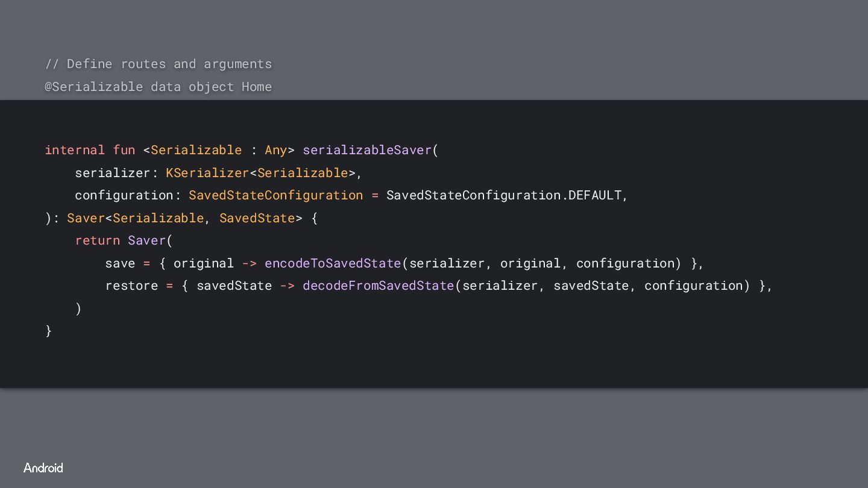Click the closing curly brace of the function
The image size is (868, 488).
point(49,331)
